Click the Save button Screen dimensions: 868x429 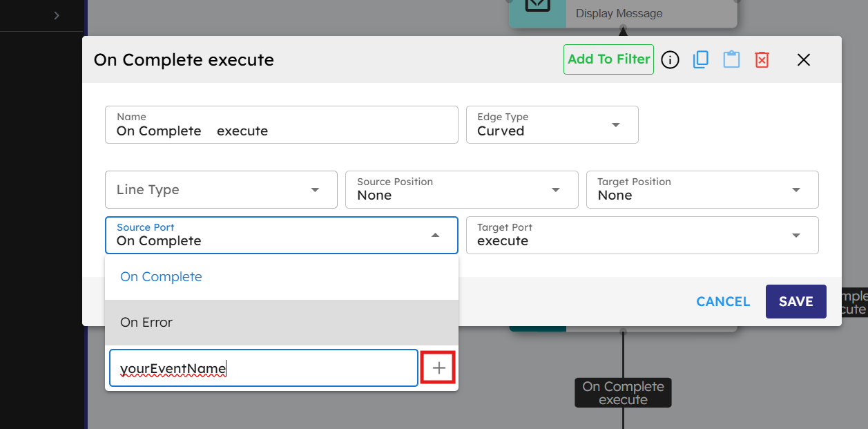(x=795, y=302)
